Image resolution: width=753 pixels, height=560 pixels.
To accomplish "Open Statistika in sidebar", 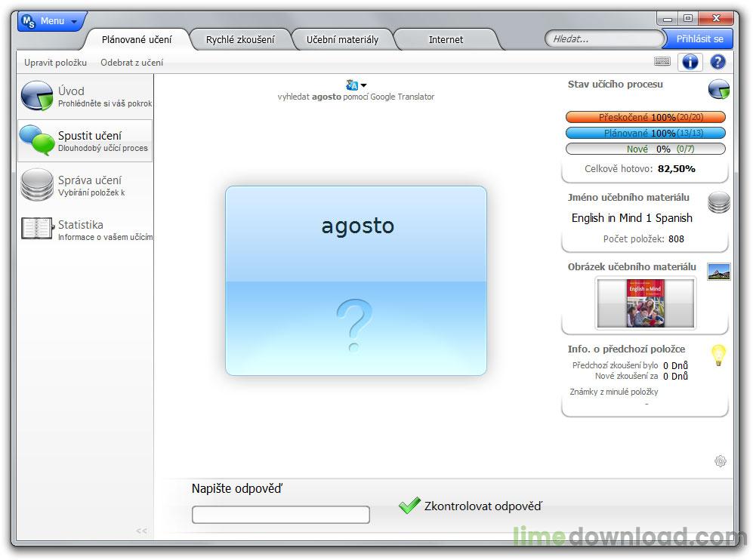I will tap(85, 229).
